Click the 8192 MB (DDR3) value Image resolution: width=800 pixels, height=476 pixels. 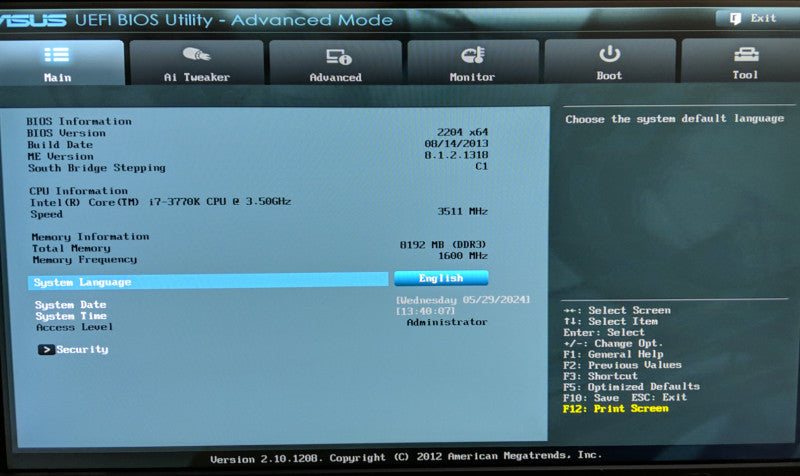point(443,245)
